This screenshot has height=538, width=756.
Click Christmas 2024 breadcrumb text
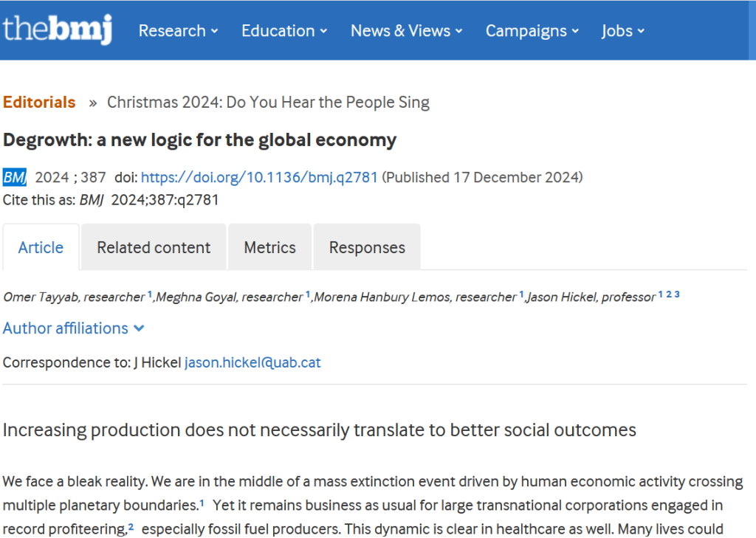coord(268,102)
